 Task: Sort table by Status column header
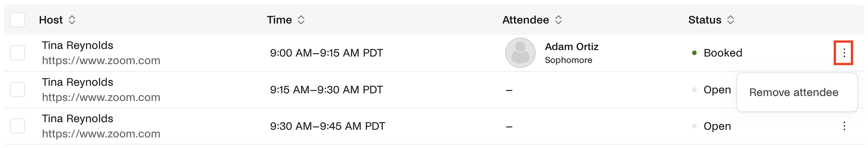click(705, 20)
